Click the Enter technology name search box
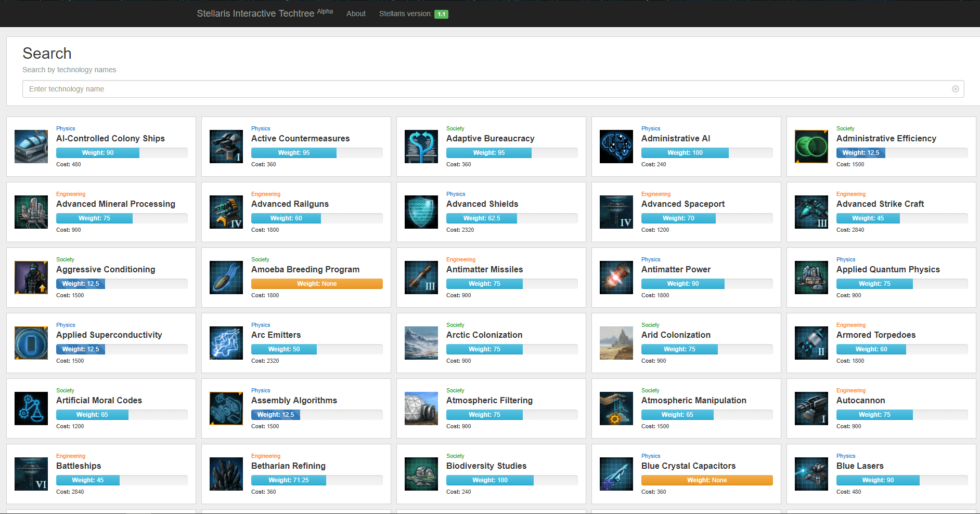This screenshot has width=980, height=514. point(493,89)
